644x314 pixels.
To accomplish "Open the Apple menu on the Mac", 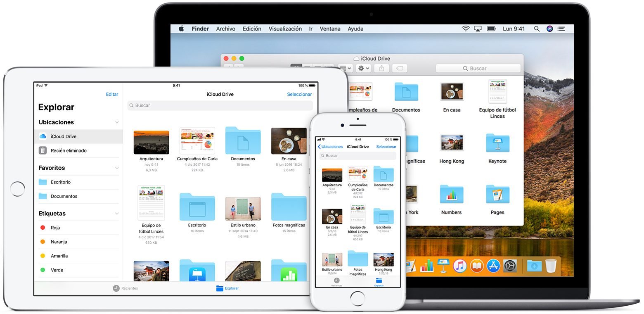I will [x=181, y=29].
